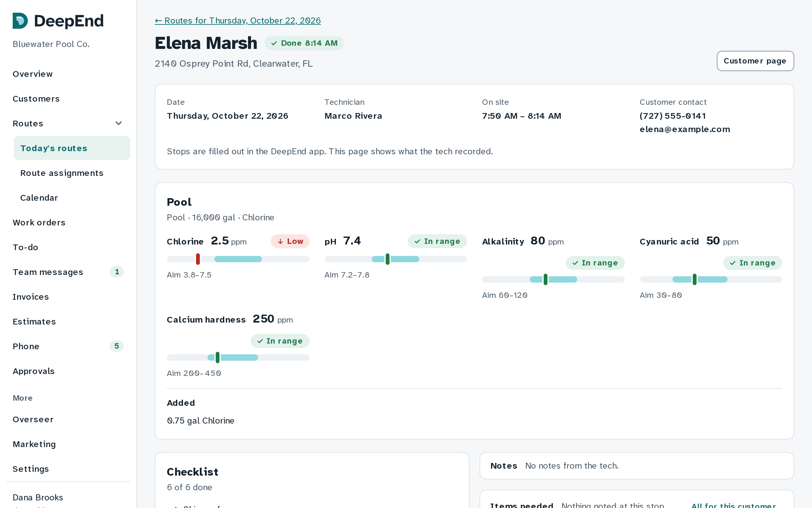Viewport: 812px width, 508px height.
Task: Click the 'Aim 3.8–7.5' chlorine target text
Action: 189,275
